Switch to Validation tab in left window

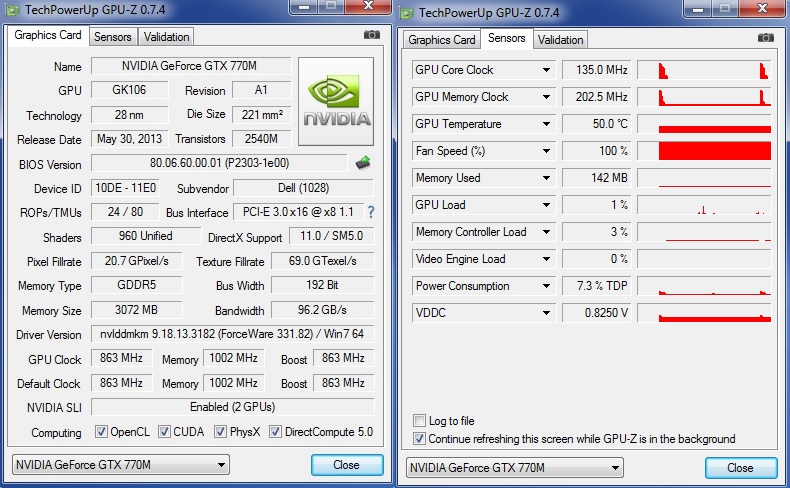[166, 37]
